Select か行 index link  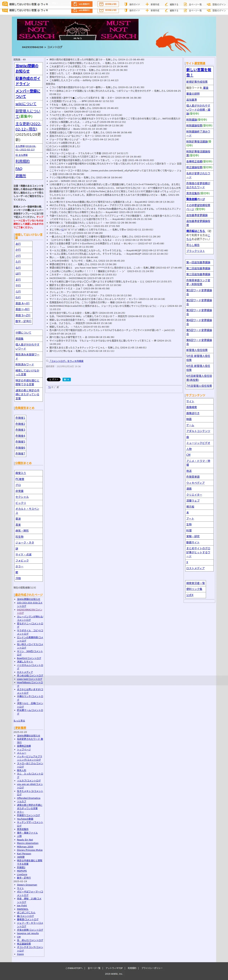tap(18, 250)
